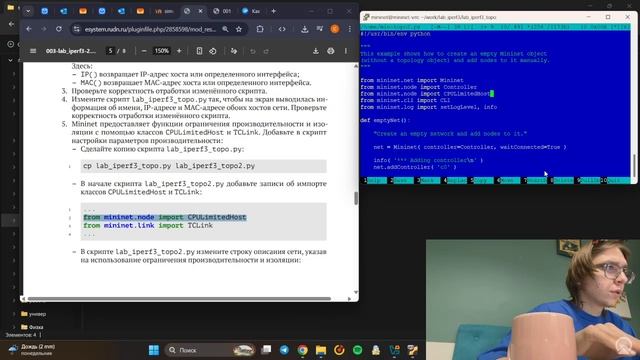640x360 pixels.
Task: Bookmark this page with the star icon
Action: coord(239,29)
